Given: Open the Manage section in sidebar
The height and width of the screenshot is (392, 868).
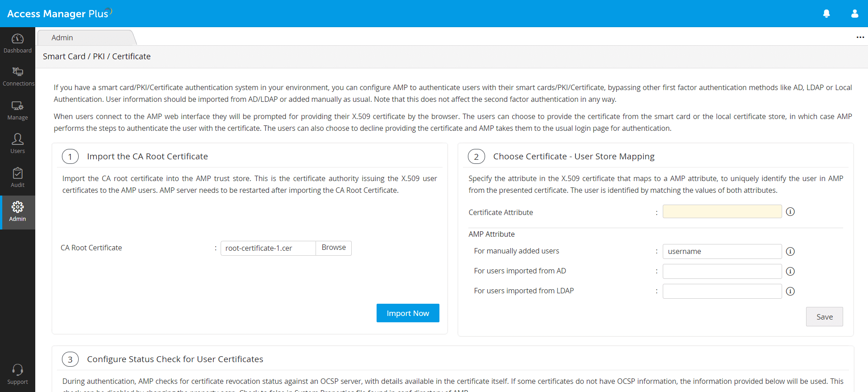Looking at the screenshot, I should click(18, 110).
